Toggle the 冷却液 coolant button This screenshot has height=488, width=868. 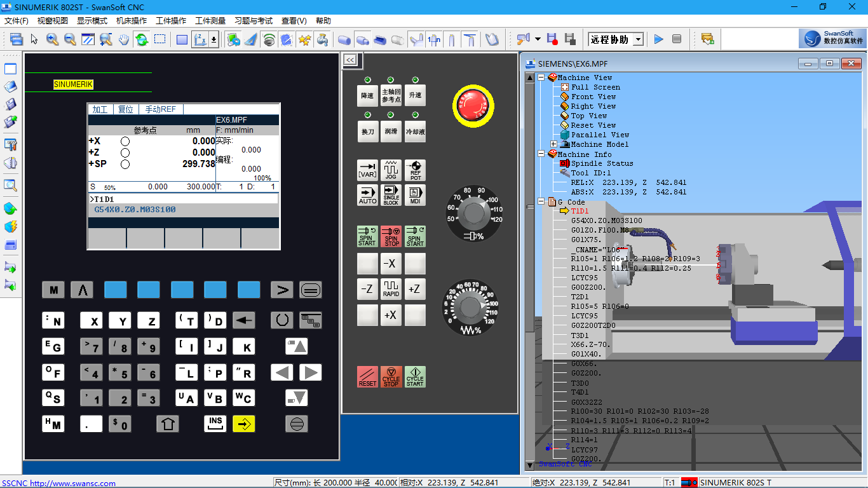[415, 132]
